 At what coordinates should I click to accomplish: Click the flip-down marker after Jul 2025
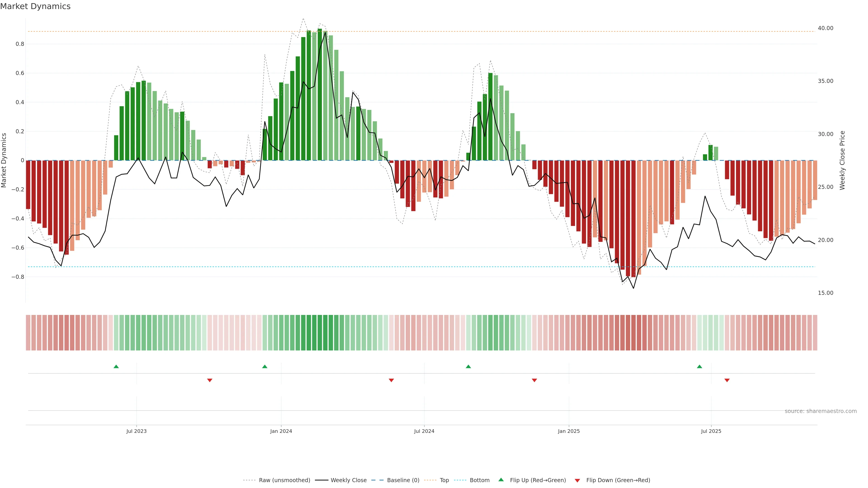coord(727,380)
